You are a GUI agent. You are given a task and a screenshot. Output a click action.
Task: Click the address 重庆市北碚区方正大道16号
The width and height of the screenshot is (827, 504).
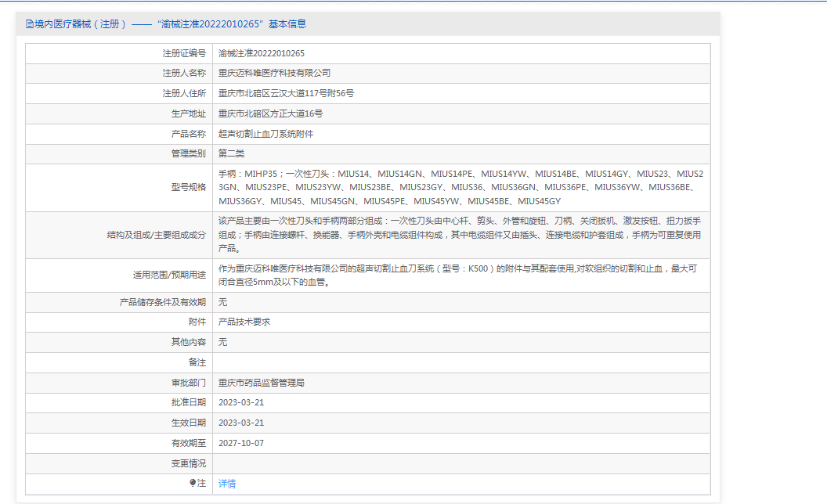[270, 114]
